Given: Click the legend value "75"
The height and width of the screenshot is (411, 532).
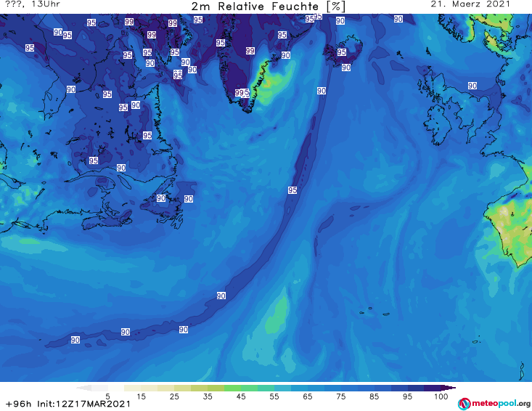Looking at the screenshot, I should pyautogui.click(x=340, y=396).
